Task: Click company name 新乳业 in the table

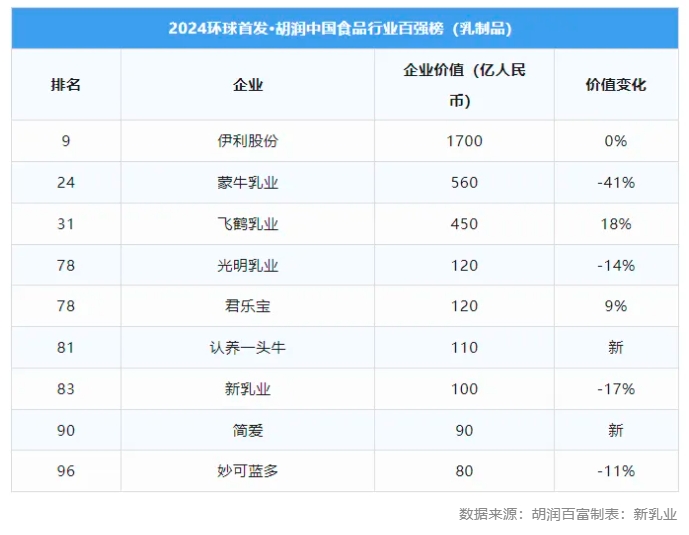Action: coord(248,389)
